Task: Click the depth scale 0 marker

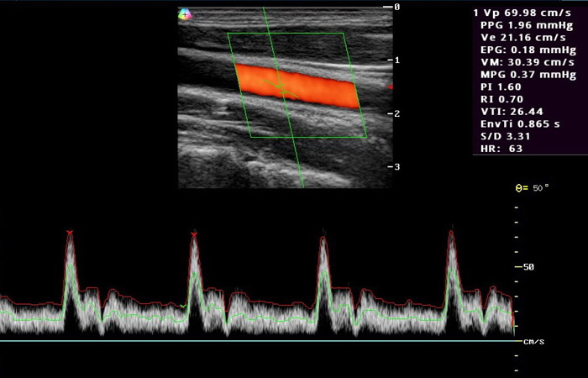Action: (396, 7)
